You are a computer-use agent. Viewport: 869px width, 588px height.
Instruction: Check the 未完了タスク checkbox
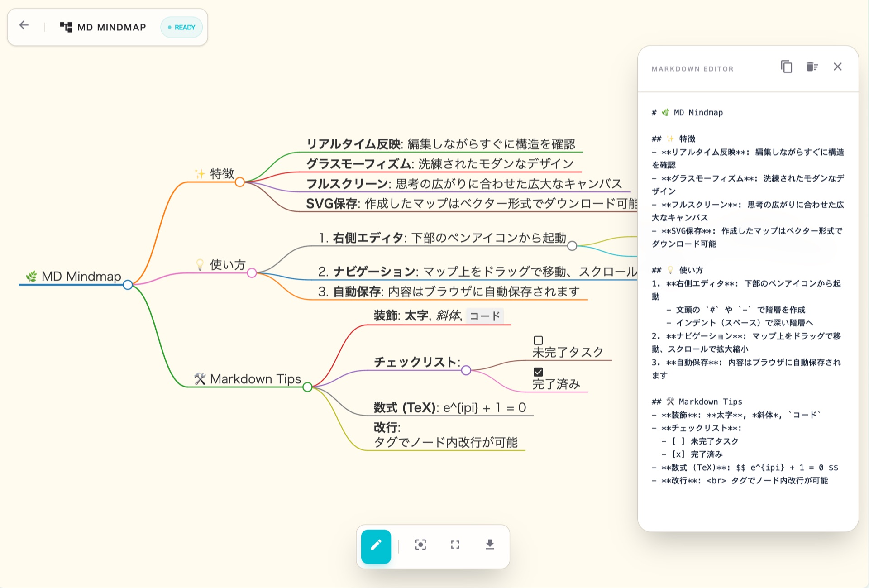click(538, 340)
